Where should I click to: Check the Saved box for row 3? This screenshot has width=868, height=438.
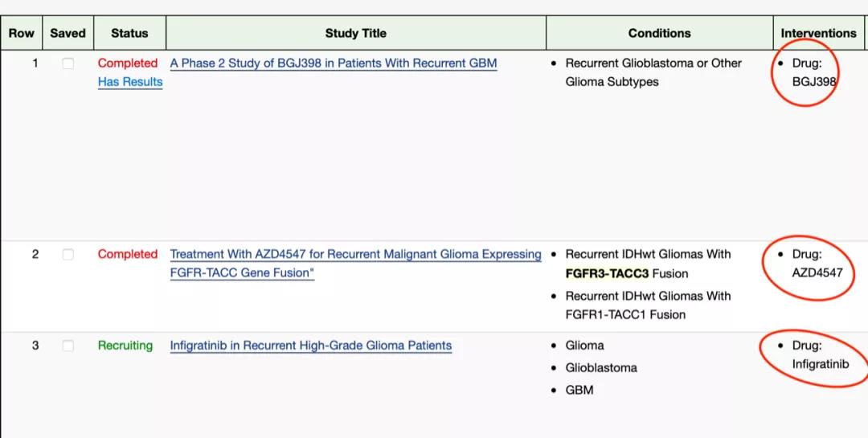[x=68, y=346]
